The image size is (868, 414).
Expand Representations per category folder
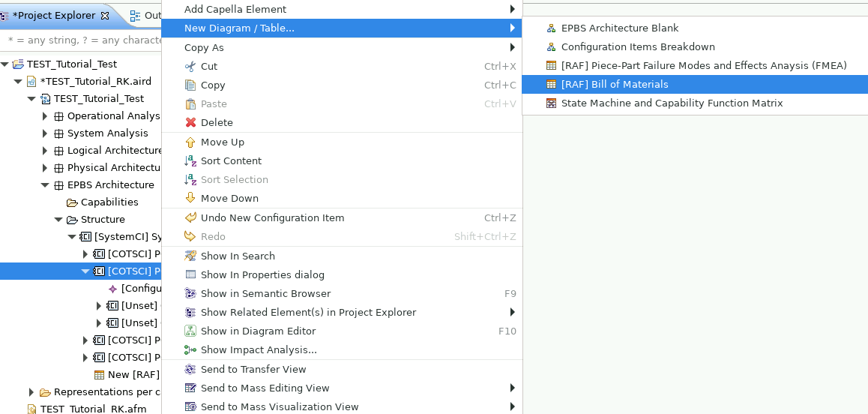tap(31, 392)
